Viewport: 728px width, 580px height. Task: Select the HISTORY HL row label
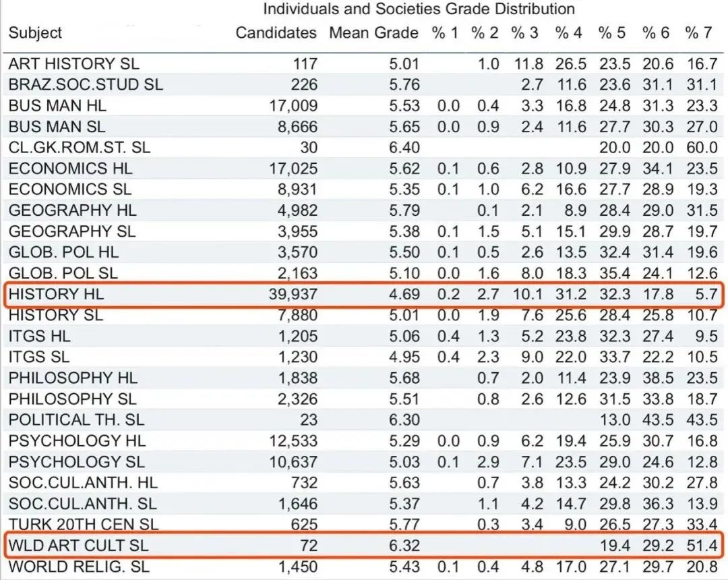tap(56, 294)
